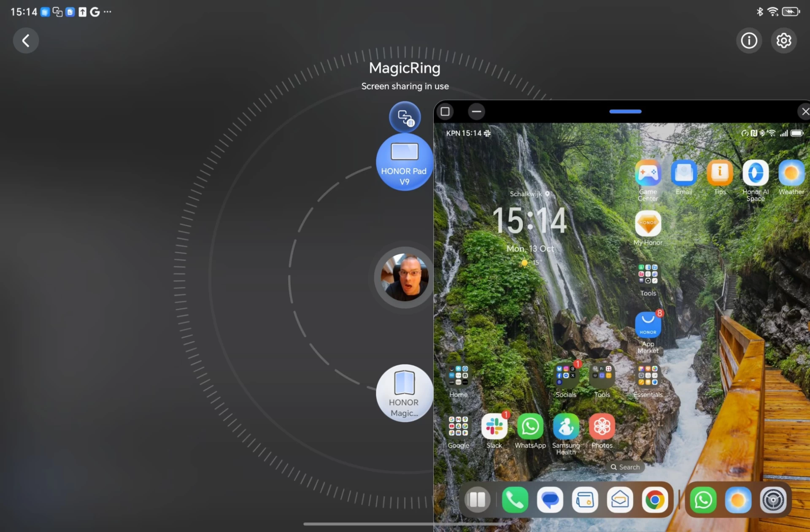The height and width of the screenshot is (532, 810).
Task: Open the Phone dialer in dock
Action: pos(515,500)
